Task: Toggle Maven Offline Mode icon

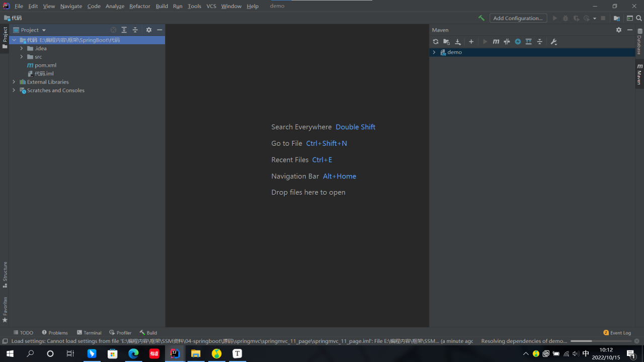Action: point(507,42)
